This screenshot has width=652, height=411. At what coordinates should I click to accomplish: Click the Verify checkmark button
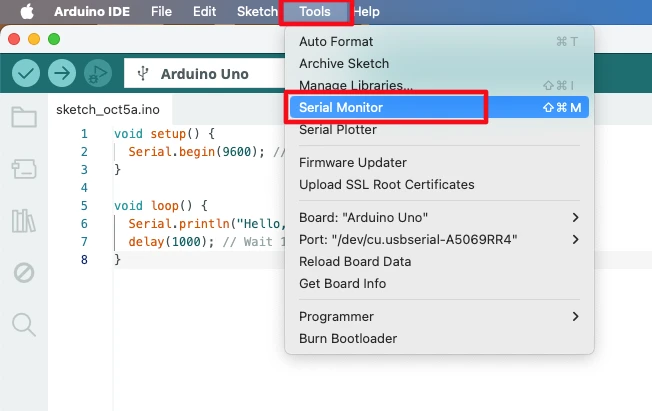(x=26, y=73)
